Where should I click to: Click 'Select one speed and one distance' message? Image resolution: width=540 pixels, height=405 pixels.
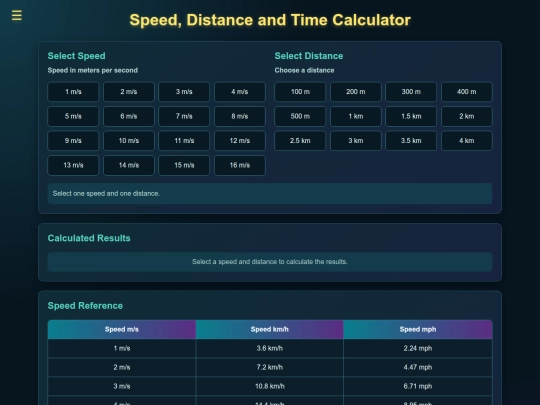(270, 194)
